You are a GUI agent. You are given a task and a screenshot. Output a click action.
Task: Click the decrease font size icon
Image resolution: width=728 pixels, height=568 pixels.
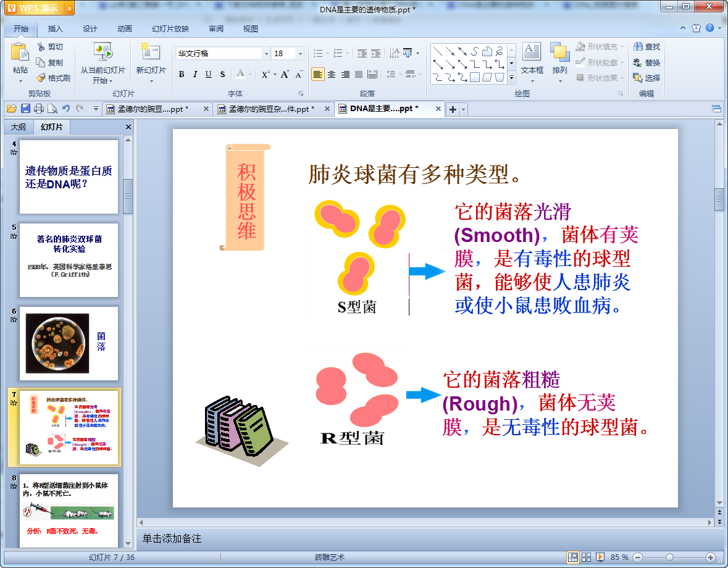click(298, 74)
